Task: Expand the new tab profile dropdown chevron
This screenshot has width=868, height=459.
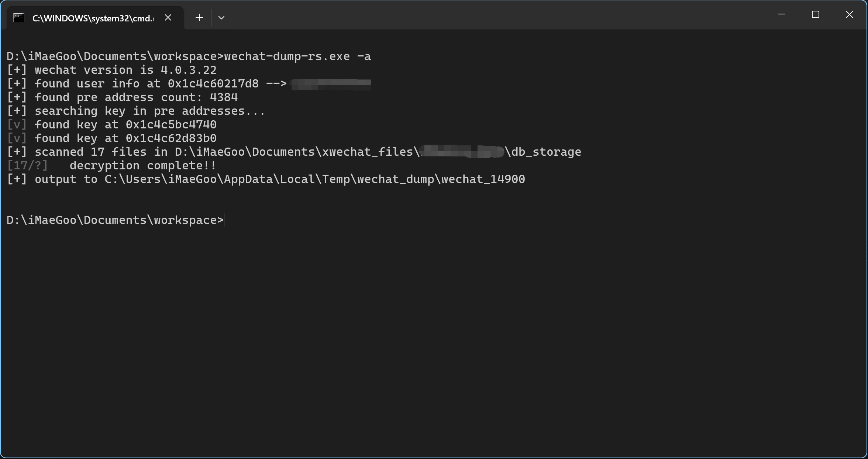Action: pyautogui.click(x=221, y=17)
